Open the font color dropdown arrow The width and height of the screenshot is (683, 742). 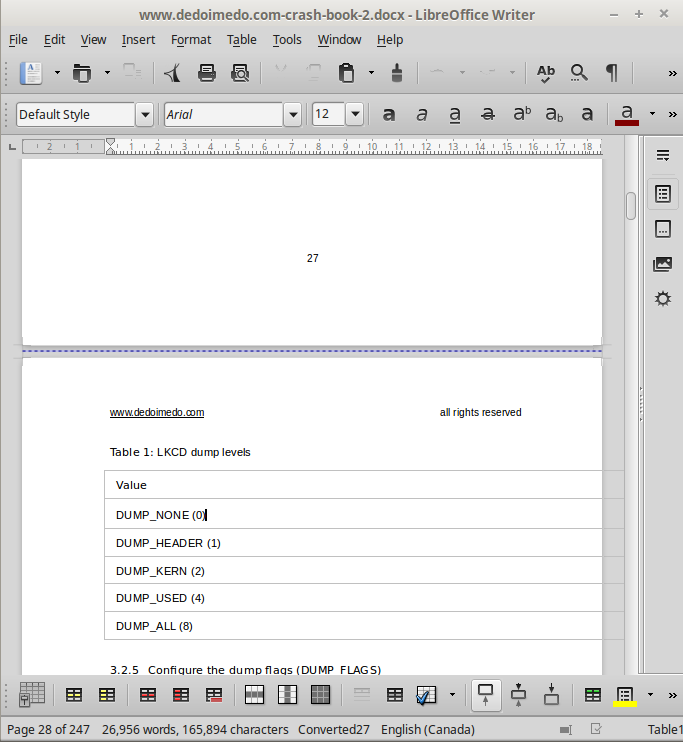click(652, 114)
